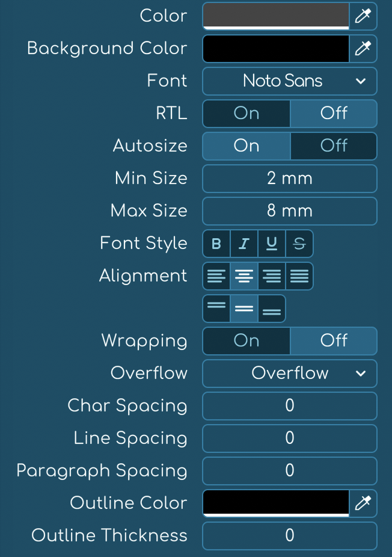Viewport: 392px width, 557px height.
Task: Justify the text alignment
Action: 299,276
